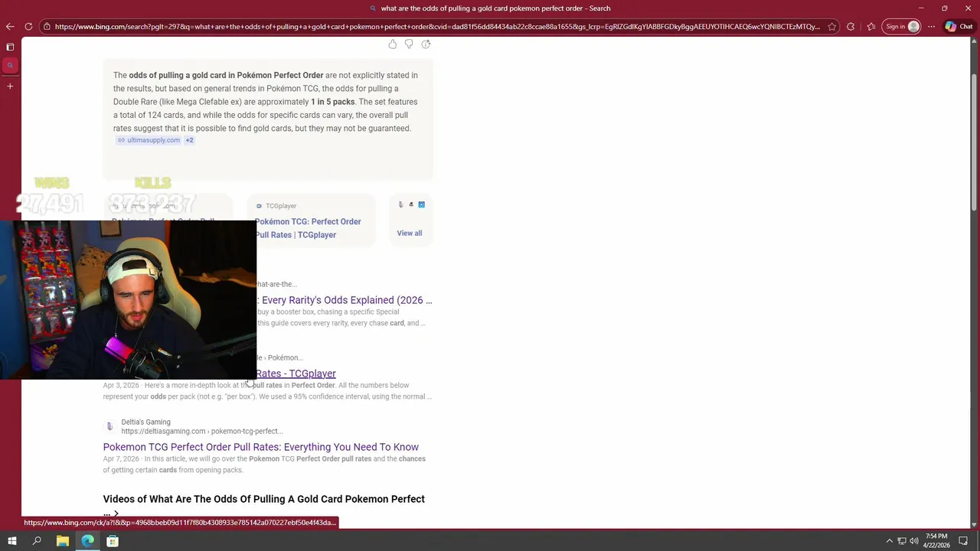Open TCGplayer Perfect Order Pull Rates card
Image resolution: width=980 pixels, height=551 pixels.
tap(311, 220)
